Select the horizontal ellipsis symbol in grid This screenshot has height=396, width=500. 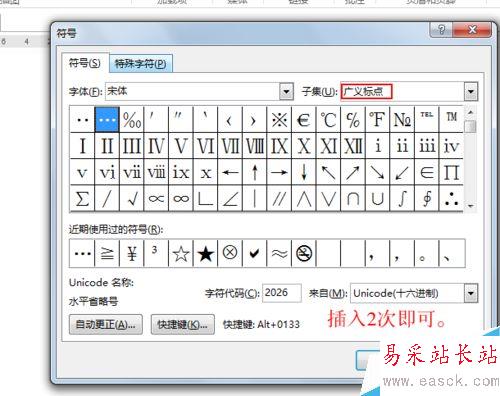point(107,119)
